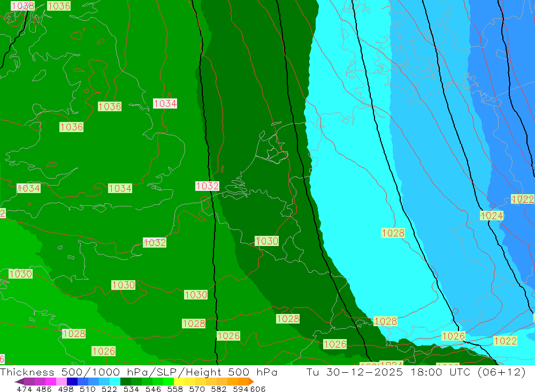Click legend value 606
Viewport: 535px width, 392px height.
pos(257,389)
